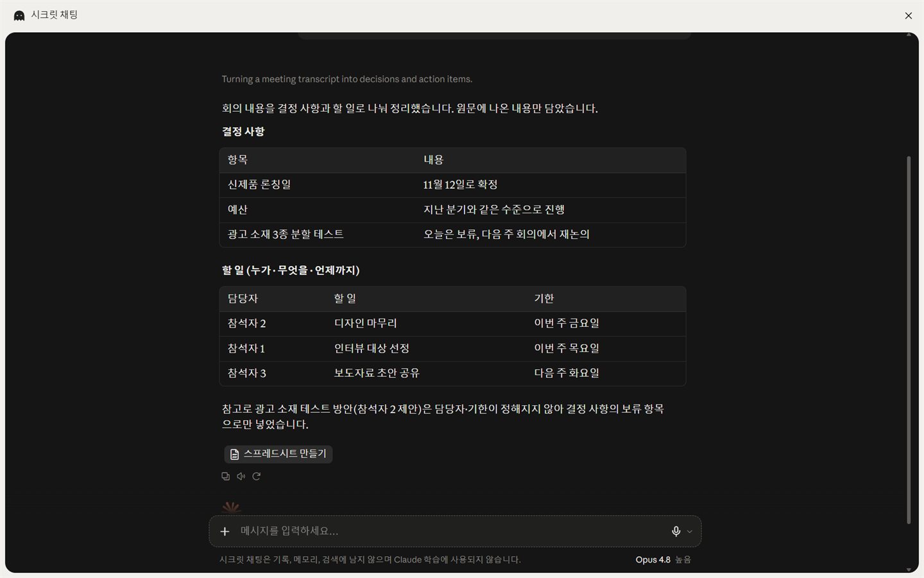Screen dimensions: 924x578
Task: Regenerate the response with the retry icon
Action: pyautogui.click(x=256, y=476)
